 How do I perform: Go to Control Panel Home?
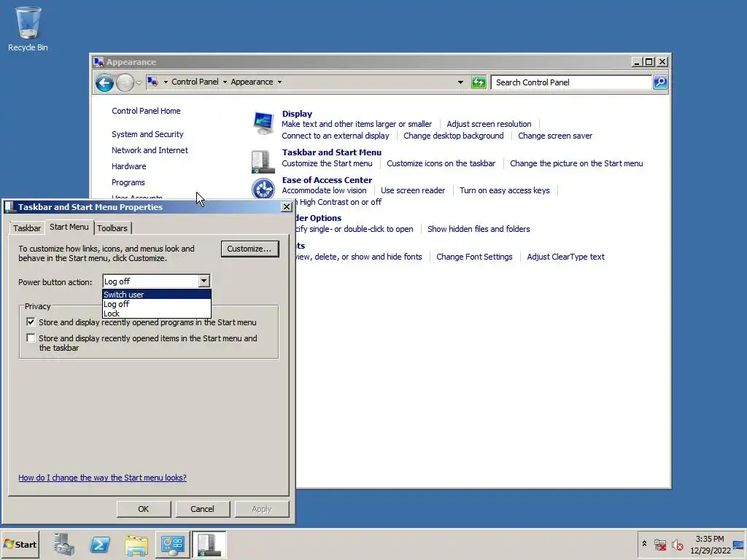click(x=146, y=111)
